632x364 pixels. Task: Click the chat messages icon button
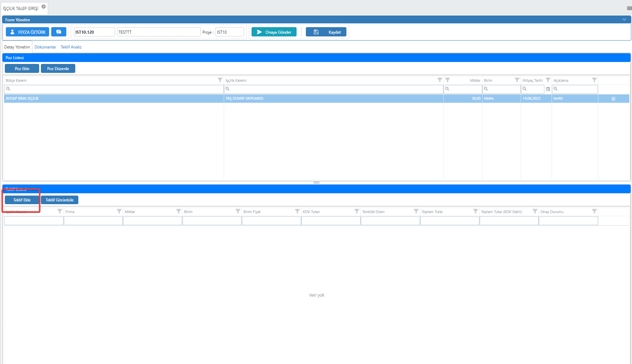pos(59,32)
